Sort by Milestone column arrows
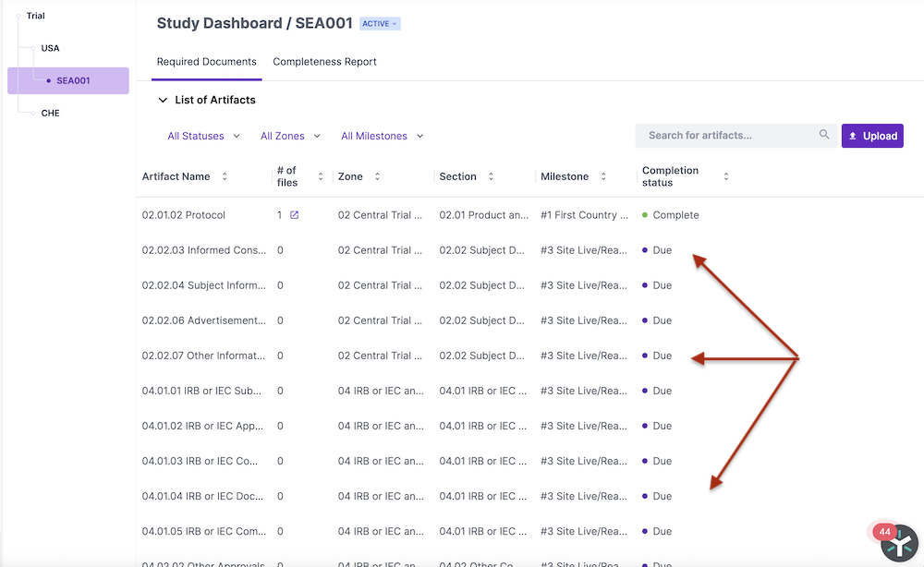This screenshot has width=924, height=567. [603, 176]
